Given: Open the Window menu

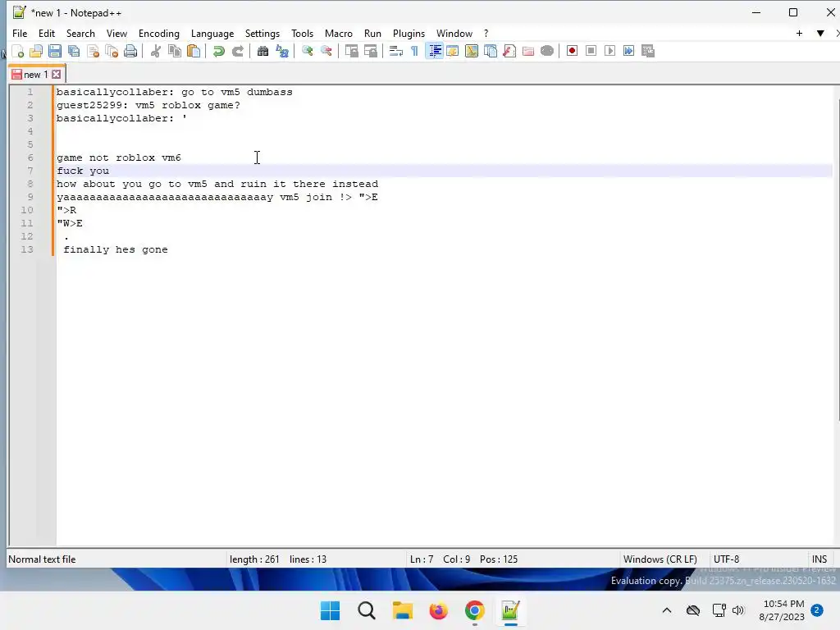Looking at the screenshot, I should tap(454, 33).
